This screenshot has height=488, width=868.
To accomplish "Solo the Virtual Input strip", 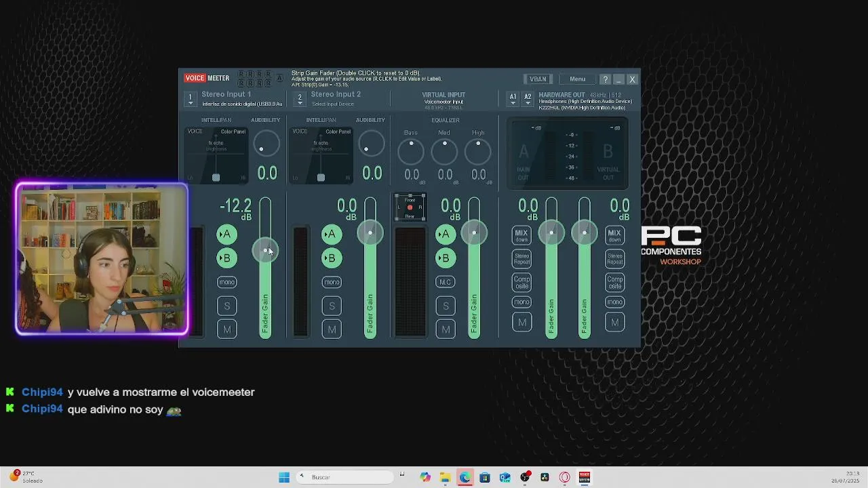I will (x=445, y=306).
